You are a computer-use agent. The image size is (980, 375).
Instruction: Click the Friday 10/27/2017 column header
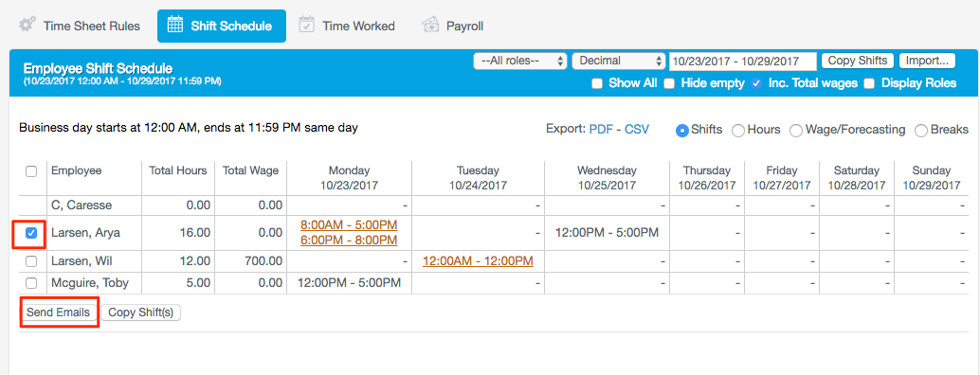(782, 178)
